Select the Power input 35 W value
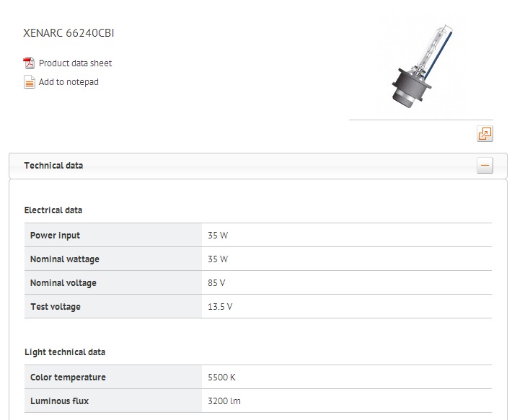 pyautogui.click(x=218, y=236)
